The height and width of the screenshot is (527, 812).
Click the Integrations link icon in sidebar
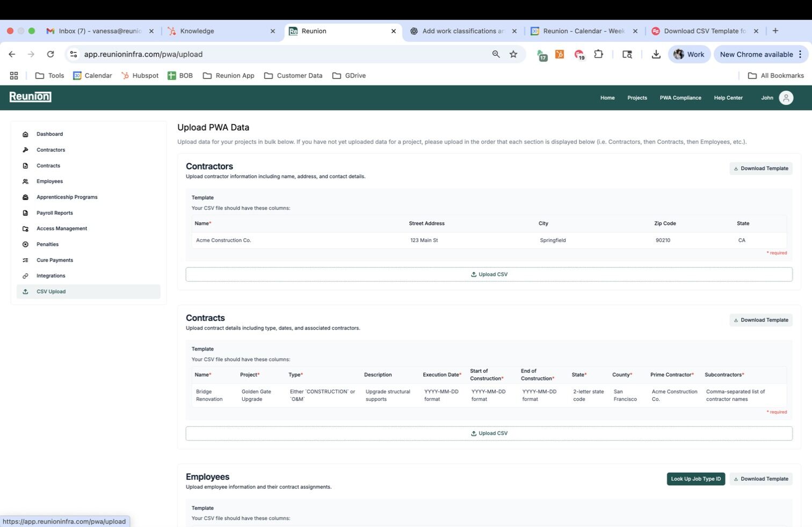point(25,276)
